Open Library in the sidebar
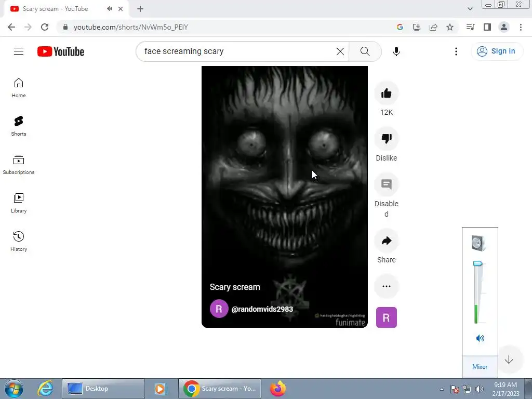The image size is (532, 399). pyautogui.click(x=19, y=203)
